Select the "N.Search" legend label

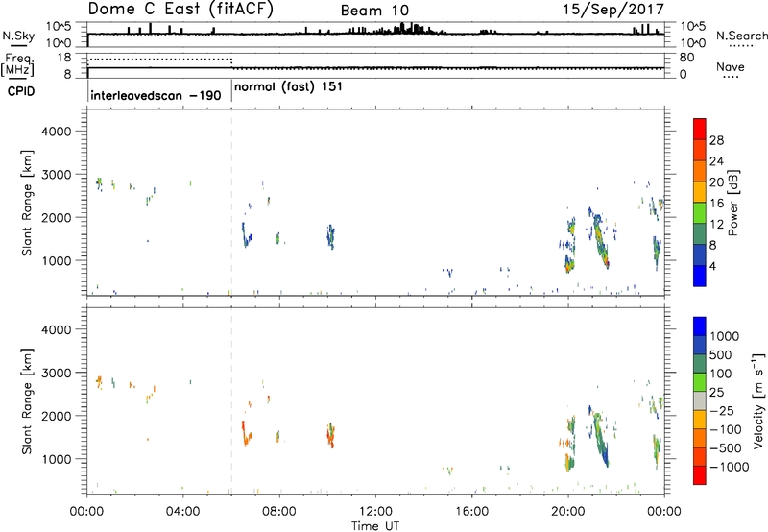tap(741, 36)
